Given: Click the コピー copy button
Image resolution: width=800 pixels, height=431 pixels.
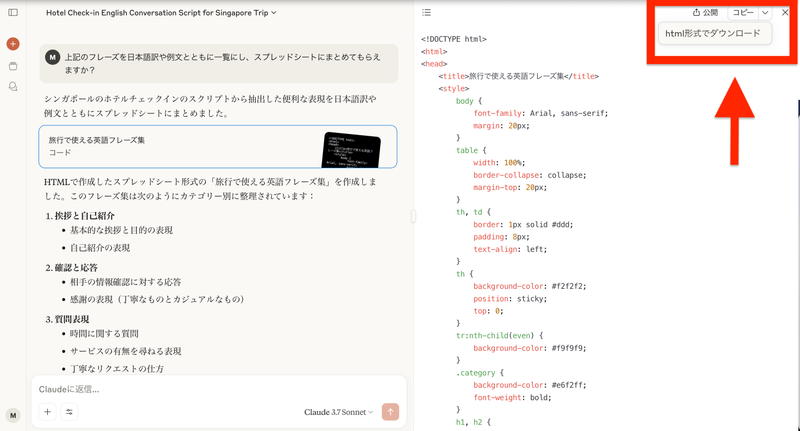Looking at the screenshot, I should 743,13.
